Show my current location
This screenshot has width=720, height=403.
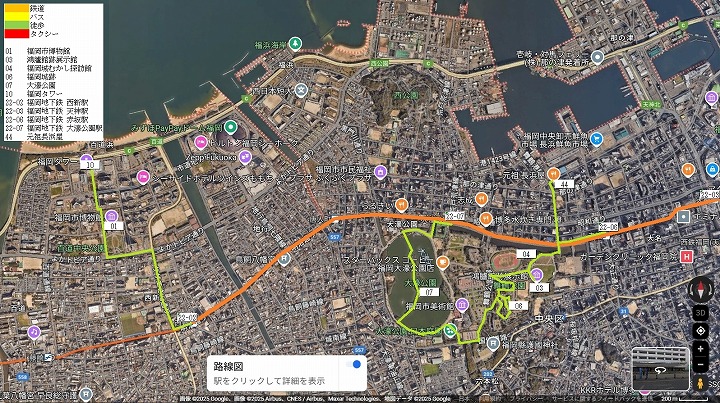click(x=700, y=331)
